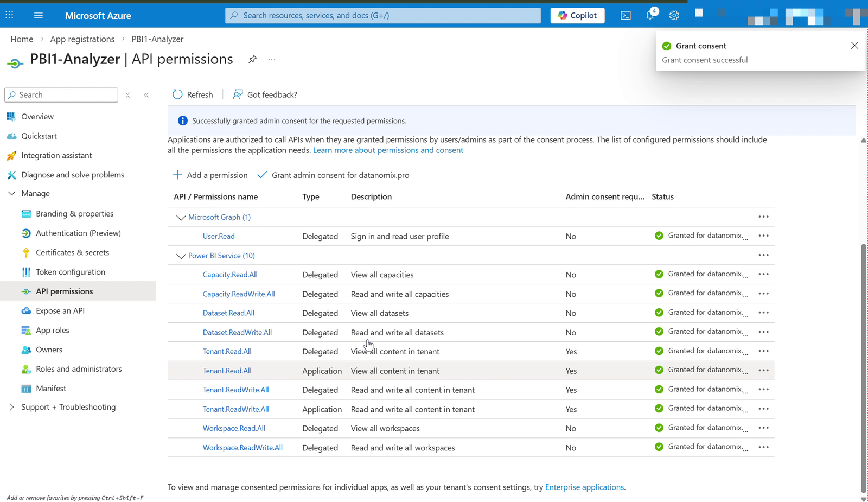Click the Status column header

tap(662, 196)
